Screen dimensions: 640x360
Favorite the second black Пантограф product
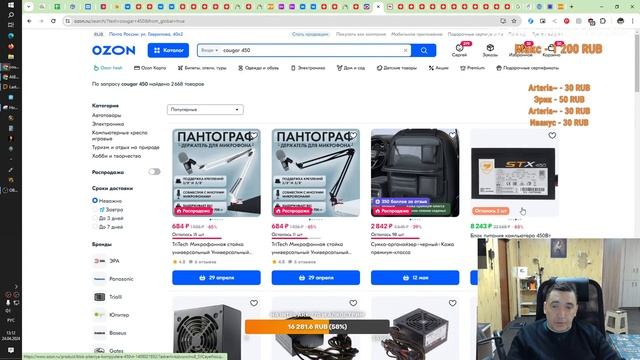[x=353, y=136]
